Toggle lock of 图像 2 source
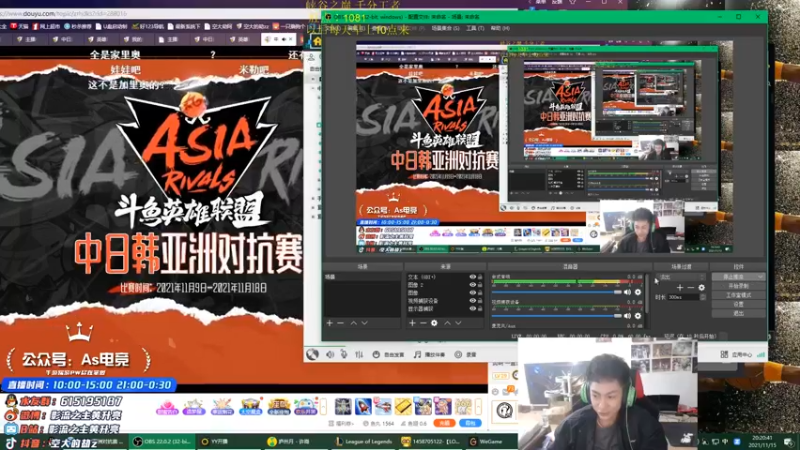The image size is (800, 450). [x=480, y=285]
